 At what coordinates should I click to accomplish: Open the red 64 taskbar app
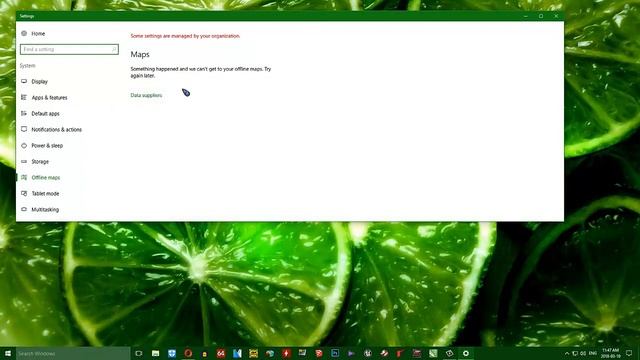tap(221, 353)
